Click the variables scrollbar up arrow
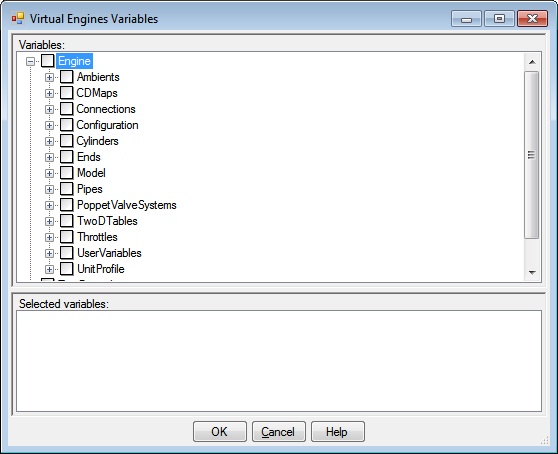The width and height of the screenshot is (558, 454). coord(532,62)
